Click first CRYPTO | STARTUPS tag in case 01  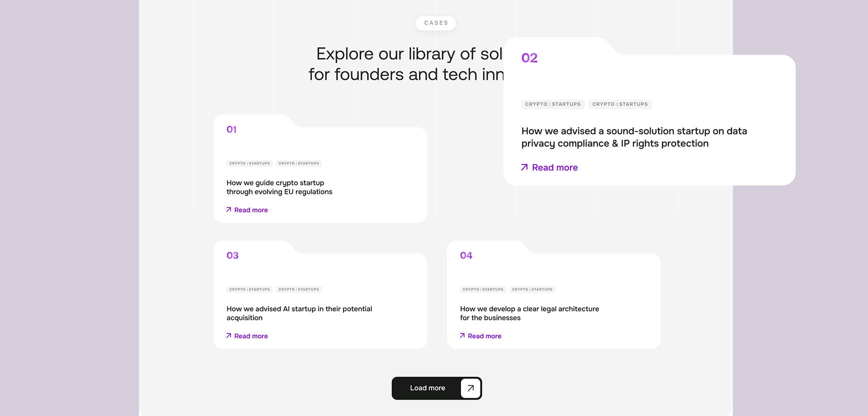click(x=249, y=163)
